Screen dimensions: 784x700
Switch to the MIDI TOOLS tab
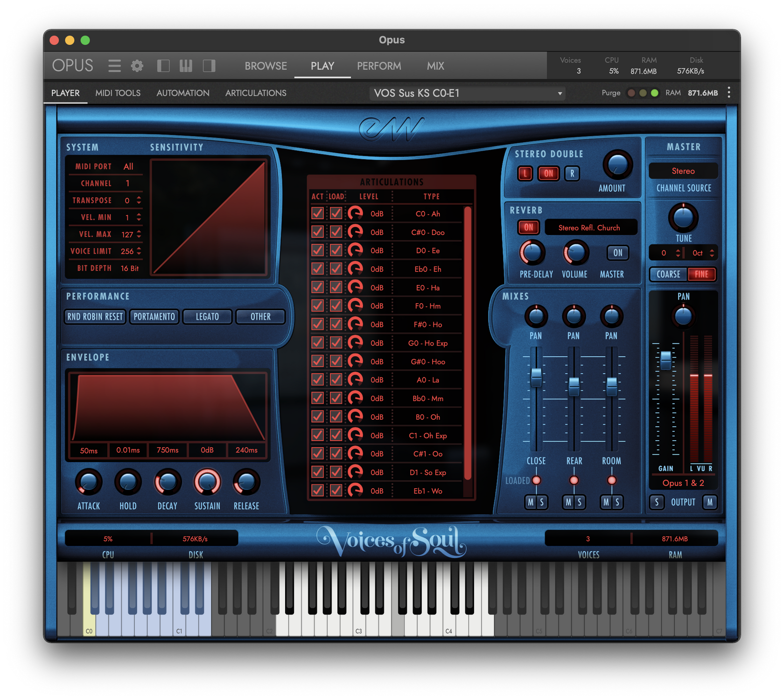pos(118,93)
